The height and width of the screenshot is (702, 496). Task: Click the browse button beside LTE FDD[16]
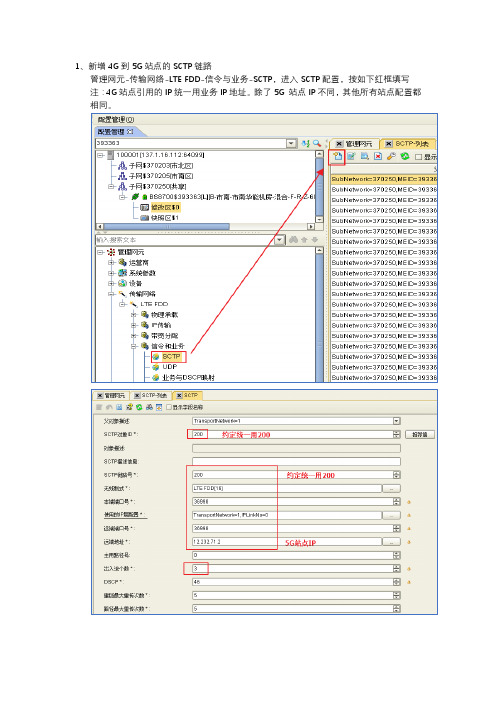click(392, 488)
